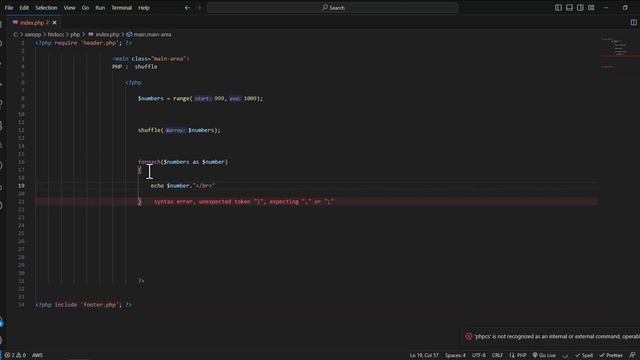The height and width of the screenshot is (360, 640).
Task: Click the Go Forward arrow
Action: [200, 7]
